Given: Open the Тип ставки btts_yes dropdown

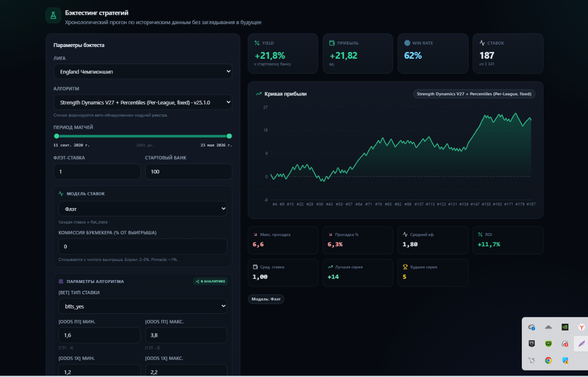Looking at the screenshot, I should [x=143, y=306].
